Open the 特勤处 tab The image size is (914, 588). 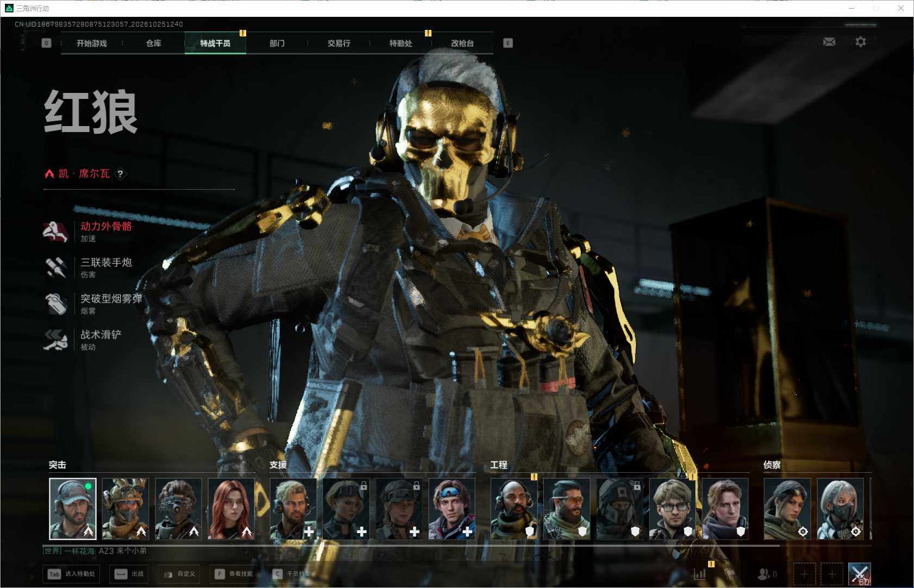401,43
